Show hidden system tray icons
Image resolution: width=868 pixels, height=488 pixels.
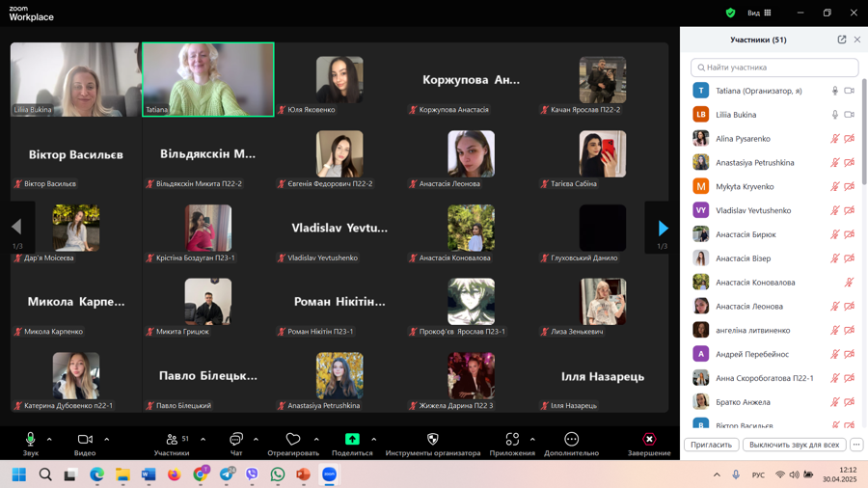(x=717, y=474)
